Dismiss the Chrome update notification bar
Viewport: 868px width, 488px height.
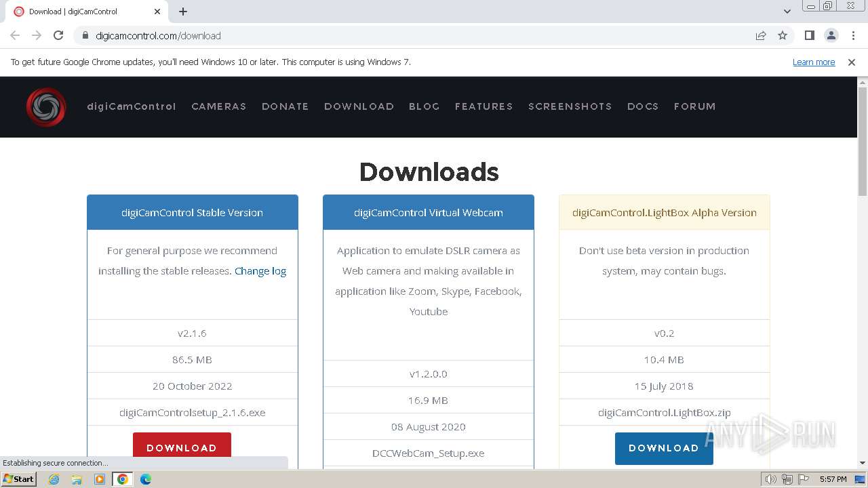click(x=852, y=62)
